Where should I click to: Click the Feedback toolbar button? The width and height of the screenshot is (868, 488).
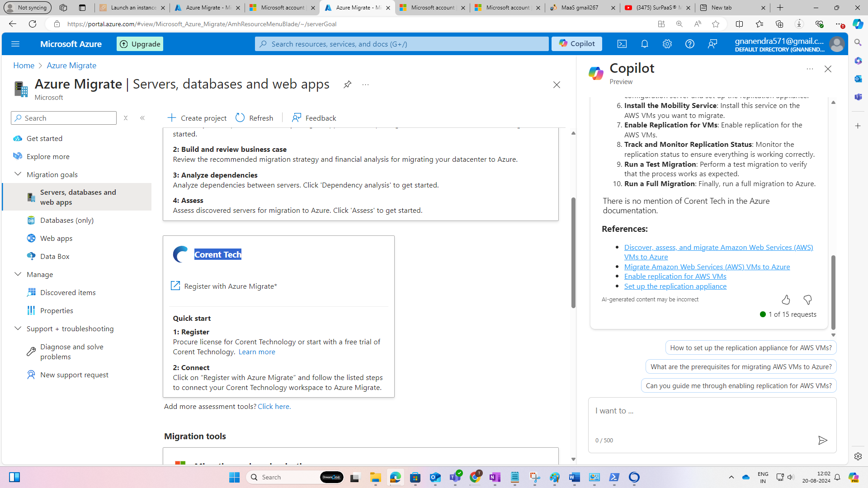point(314,118)
